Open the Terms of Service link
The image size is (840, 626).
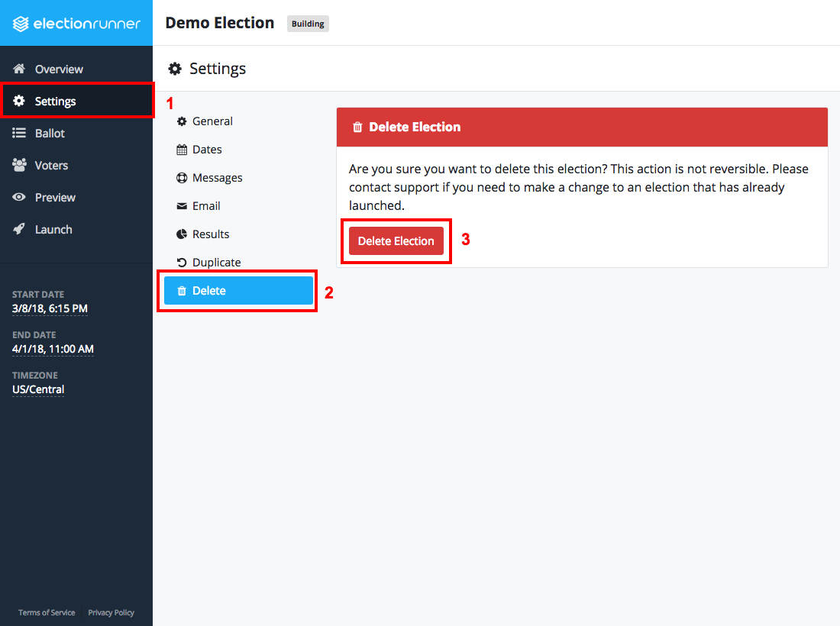(x=47, y=611)
